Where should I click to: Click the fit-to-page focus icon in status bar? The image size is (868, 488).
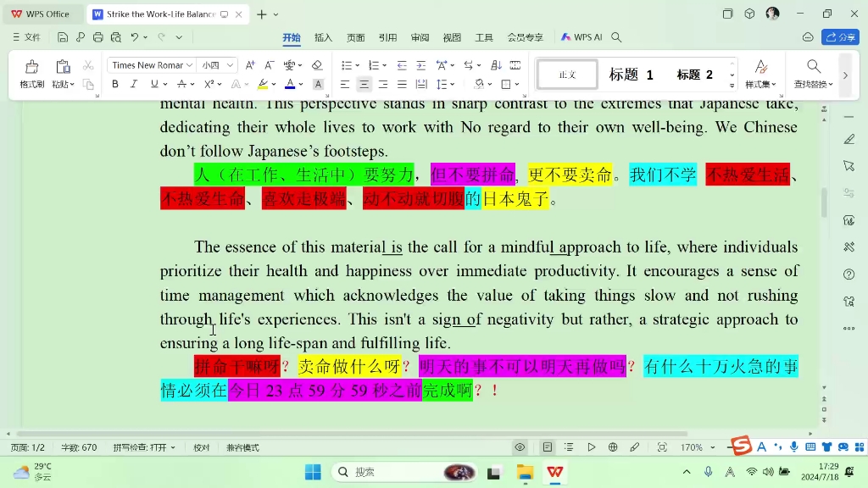662,447
